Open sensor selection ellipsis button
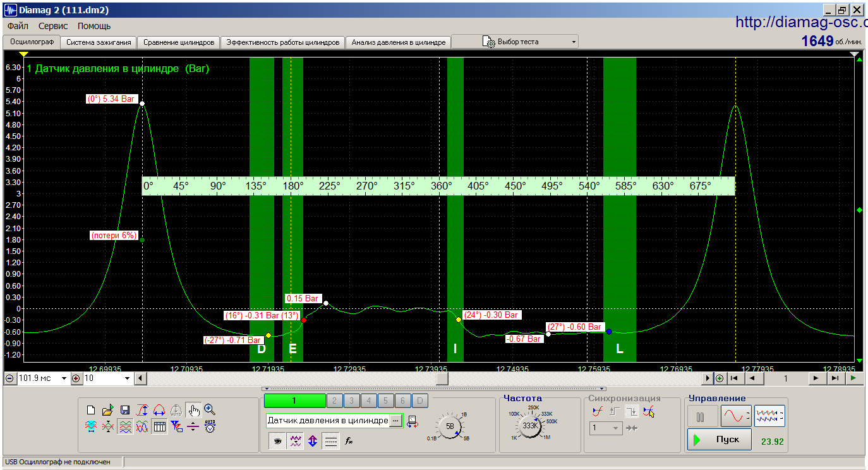 point(396,420)
